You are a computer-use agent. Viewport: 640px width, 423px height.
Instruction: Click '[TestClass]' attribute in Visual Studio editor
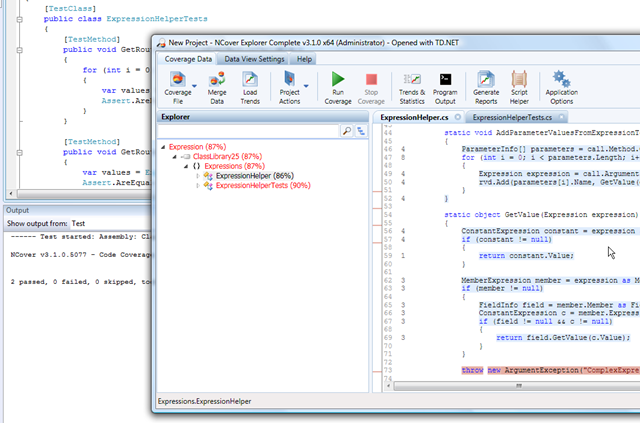pyautogui.click(x=70, y=9)
